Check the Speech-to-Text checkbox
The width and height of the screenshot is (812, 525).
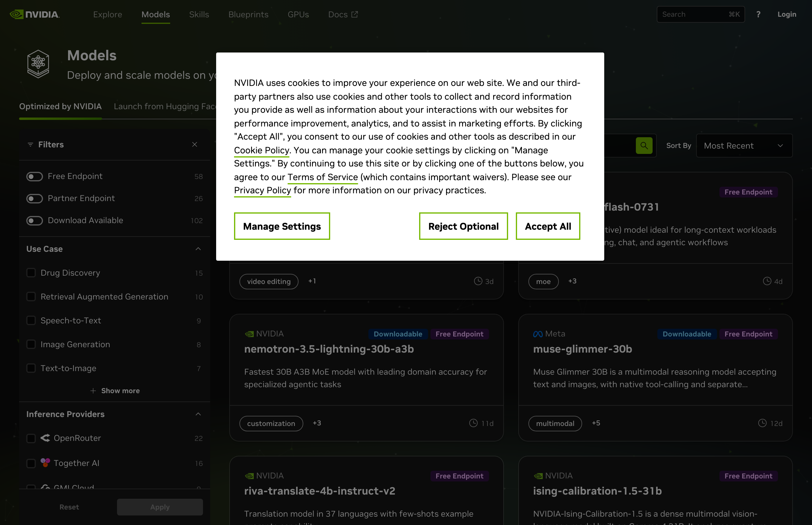pos(31,320)
